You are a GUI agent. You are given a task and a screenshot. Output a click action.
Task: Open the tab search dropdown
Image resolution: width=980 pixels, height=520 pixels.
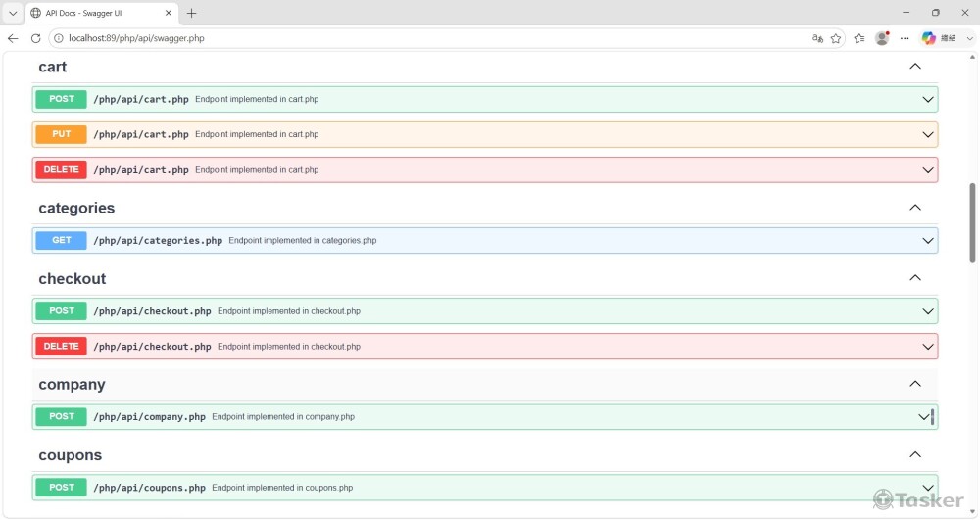13,13
